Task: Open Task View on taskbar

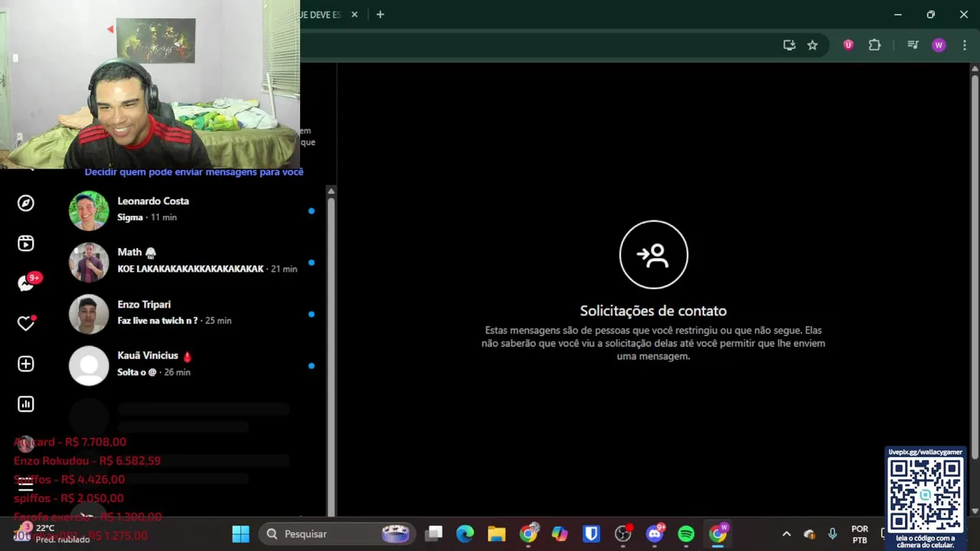Action: (435, 534)
